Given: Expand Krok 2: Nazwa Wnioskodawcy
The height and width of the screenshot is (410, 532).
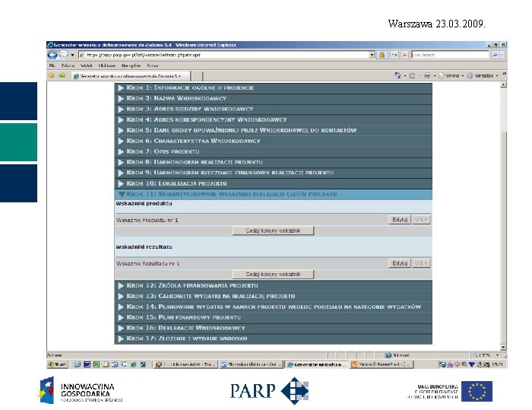Looking at the screenshot, I should [x=273, y=99].
